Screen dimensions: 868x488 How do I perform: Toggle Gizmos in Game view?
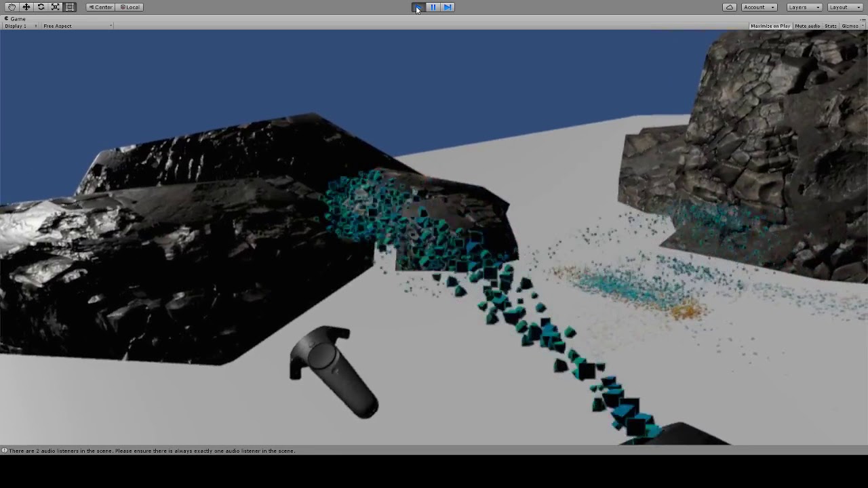(x=849, y=26)
